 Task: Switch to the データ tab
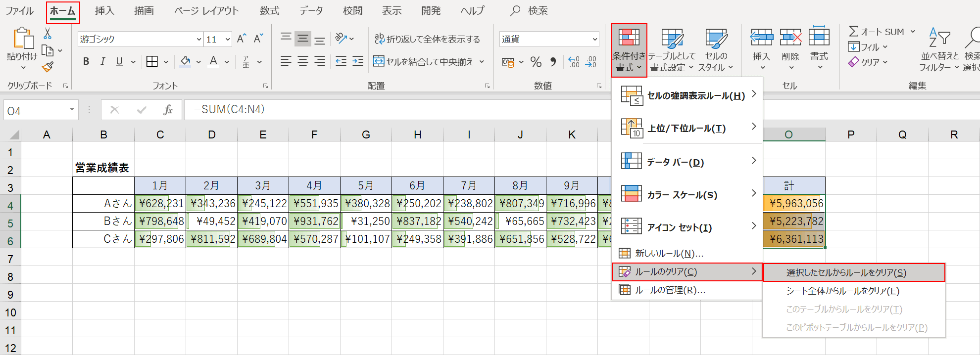click(x=311, y=11)
